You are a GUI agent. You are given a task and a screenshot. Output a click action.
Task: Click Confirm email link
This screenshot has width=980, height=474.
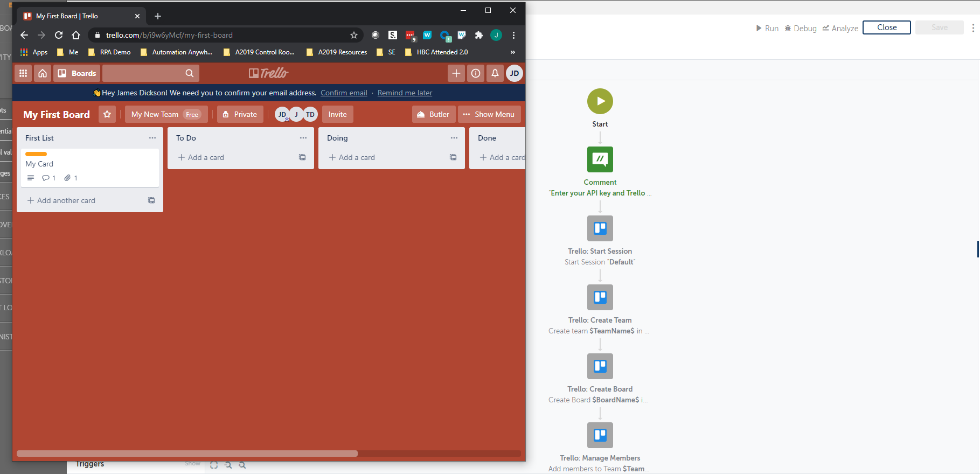tap(344, 93)
